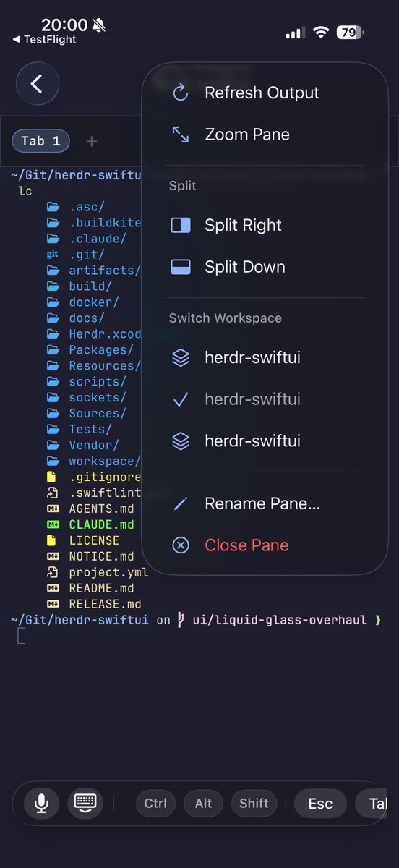Open Rename Pane... option
The width and height of the screenshot is (399, 868).
click(x=265, y=503)
